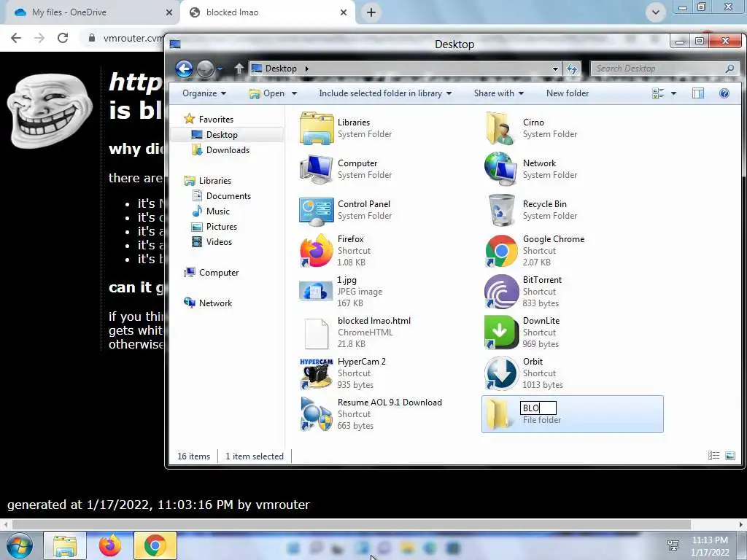Click the Explorer refresh button
The height and width of the screenshot is (560, 747).
pyautogui.click(x=572, y=69)
